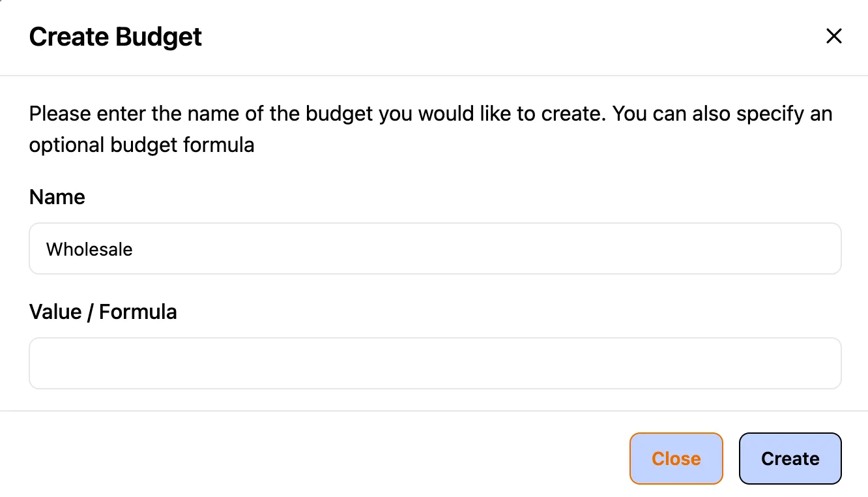Image resolution: width=868 pixels, height=497 pixels.
Task: Confirm the new budget by clicking Create
Action: [790, 459]
